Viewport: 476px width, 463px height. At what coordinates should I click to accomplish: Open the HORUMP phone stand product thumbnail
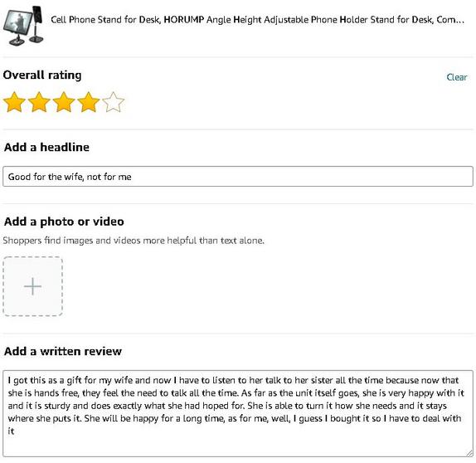click(x=23, y=26)
